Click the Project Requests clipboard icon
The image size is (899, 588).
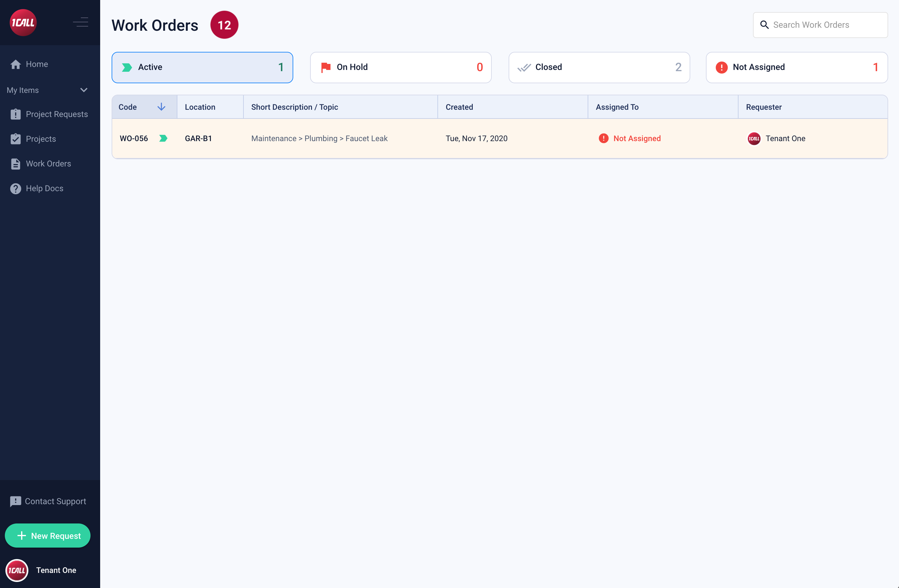pyautogui.click(x=15, y=114)
